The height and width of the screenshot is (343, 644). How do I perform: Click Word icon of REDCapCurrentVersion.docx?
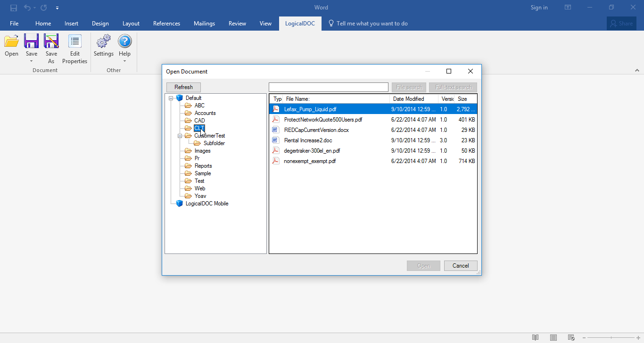pos(276,130)
